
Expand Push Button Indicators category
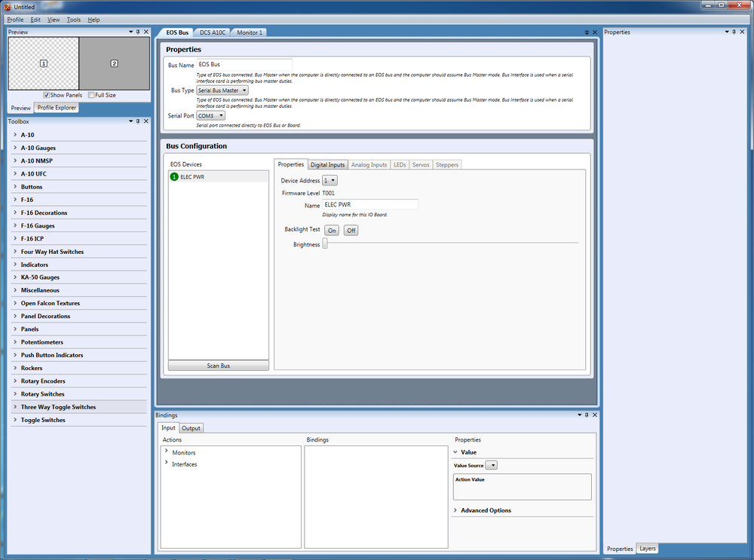pyautogui.click(x=15, y=355)
